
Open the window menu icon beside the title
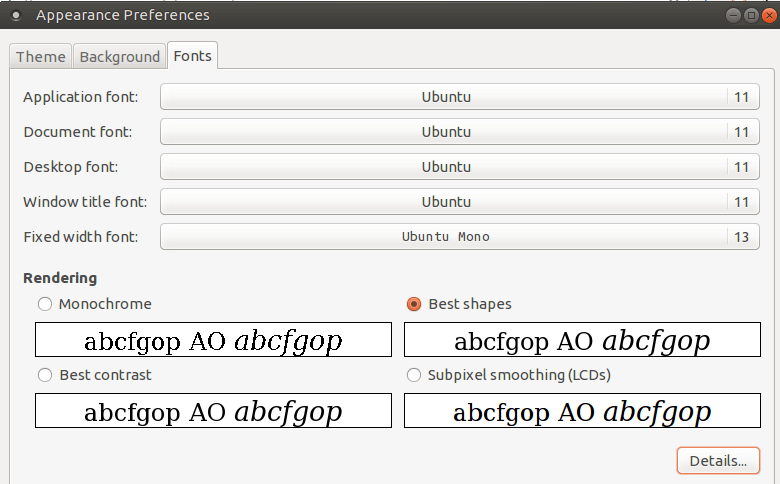pyautogui.click(x=15, y=15)
